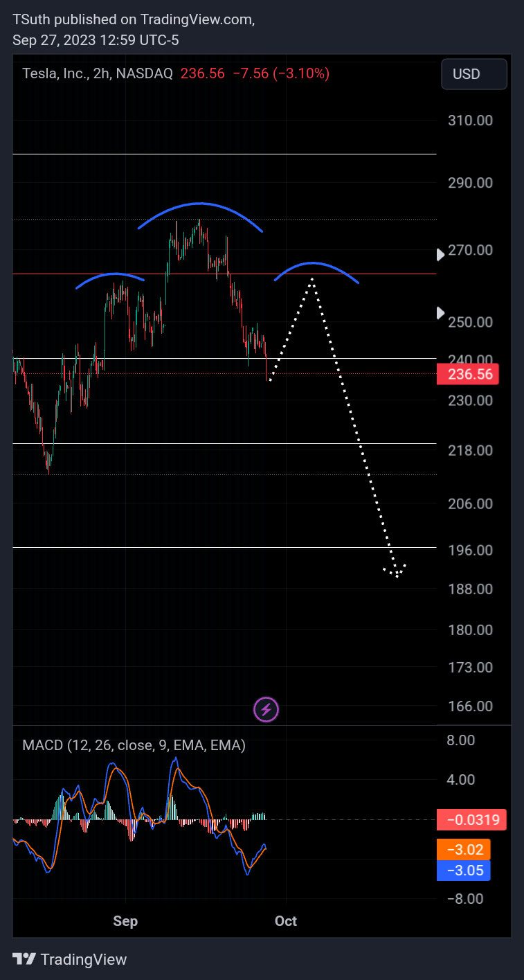524x980 pixels.
Task: Click the 2h interval label
Action: [102, 73]
